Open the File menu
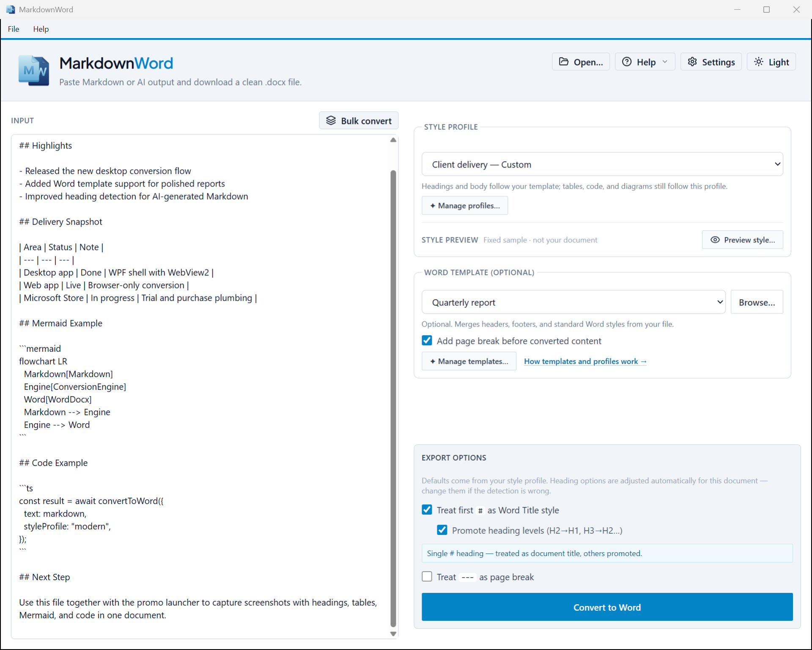 pyautogui.click(x=14, y=29)
